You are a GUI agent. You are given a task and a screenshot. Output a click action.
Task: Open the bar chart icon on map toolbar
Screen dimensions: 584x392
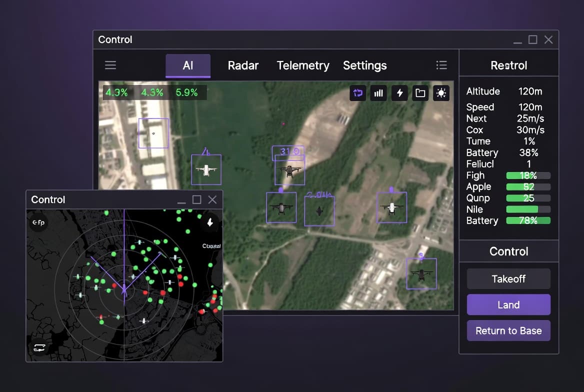pyautogui.click(x=378, y=93)
